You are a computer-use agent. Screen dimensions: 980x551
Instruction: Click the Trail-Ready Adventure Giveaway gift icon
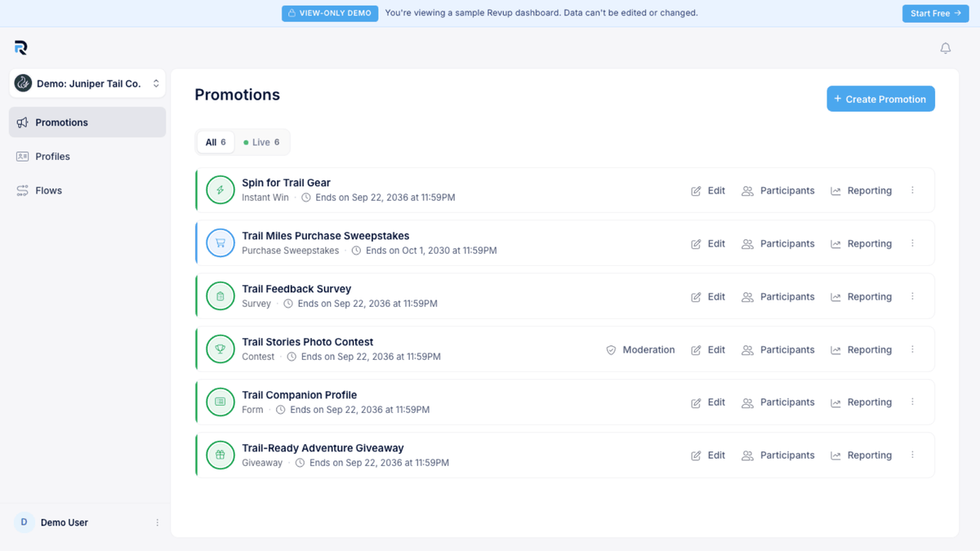click(x=220, y=455)
